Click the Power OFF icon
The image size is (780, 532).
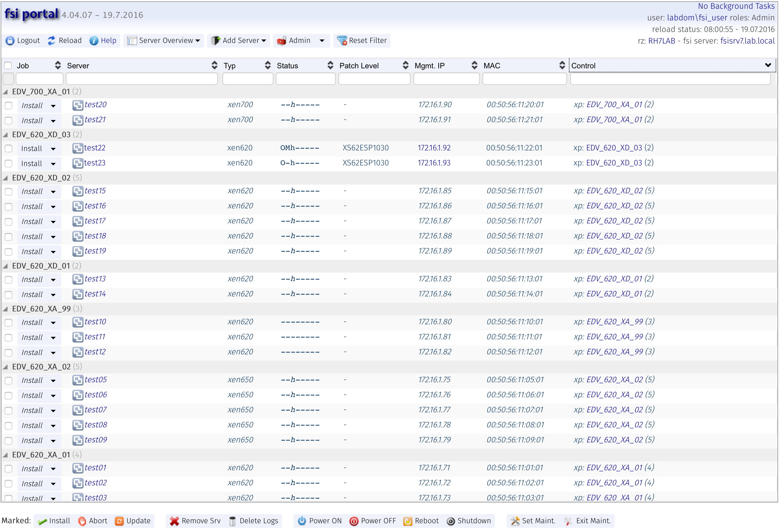[x=354, y=521]
